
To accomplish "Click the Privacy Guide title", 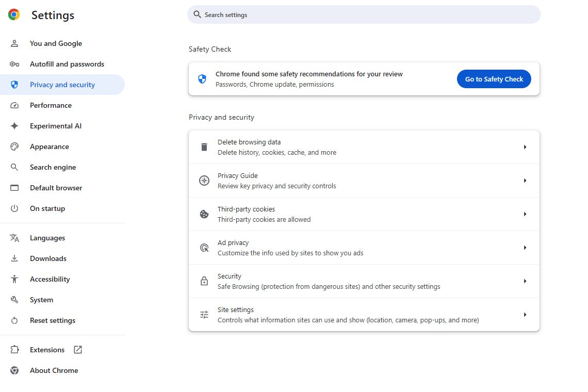I will (x=237, y=175).
